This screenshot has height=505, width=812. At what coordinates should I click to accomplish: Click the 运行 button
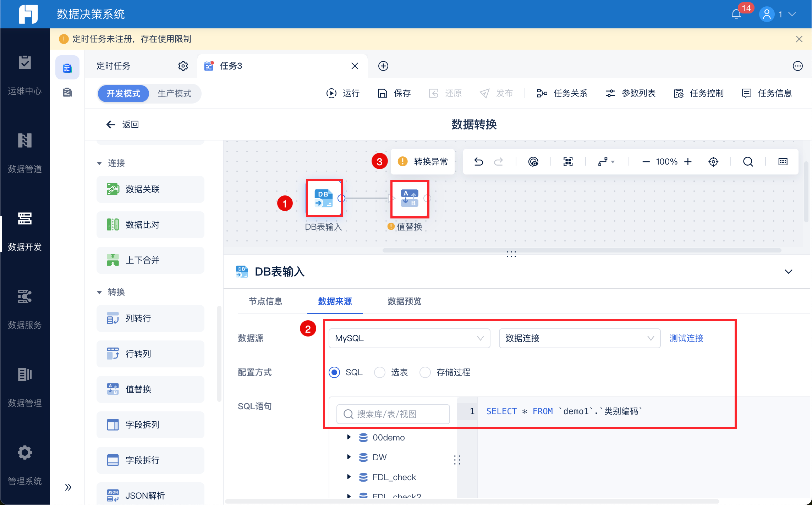coord(343,93)
